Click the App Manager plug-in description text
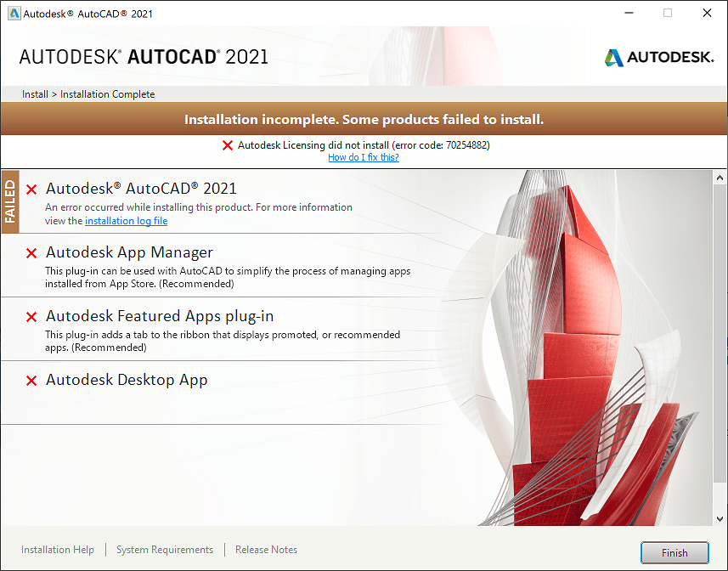 pyautogui.click(x=228, y=277)
